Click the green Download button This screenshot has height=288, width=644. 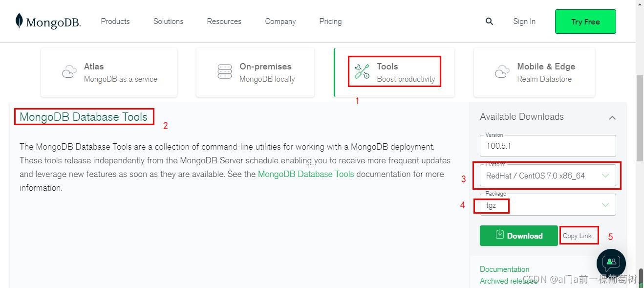point(518,235)
